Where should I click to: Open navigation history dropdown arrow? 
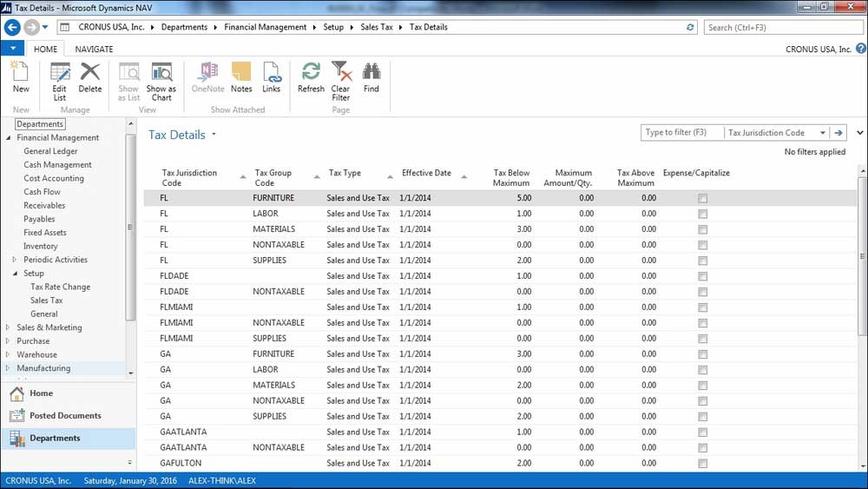tap(45, 27)
